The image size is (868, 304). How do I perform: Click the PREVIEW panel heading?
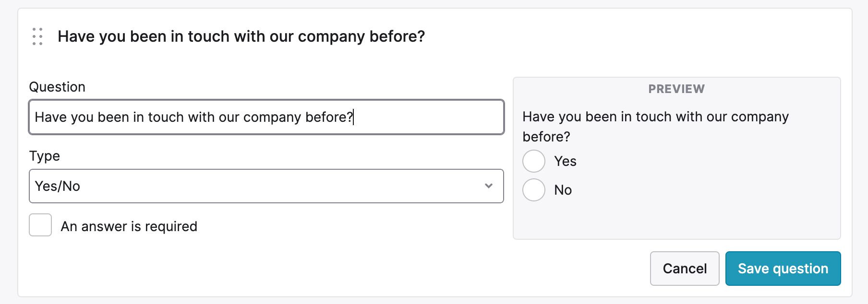676,89
